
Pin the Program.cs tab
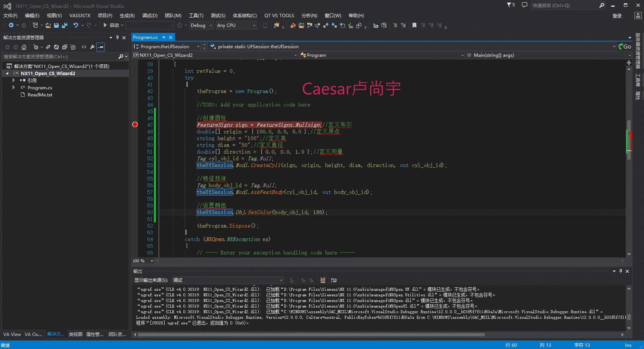[x=164, y=37]
